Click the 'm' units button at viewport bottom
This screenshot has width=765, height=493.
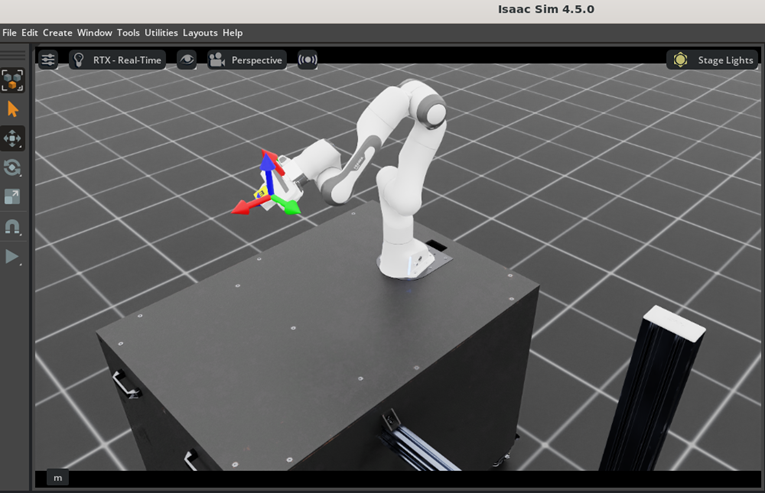click(x=57, y=478)
